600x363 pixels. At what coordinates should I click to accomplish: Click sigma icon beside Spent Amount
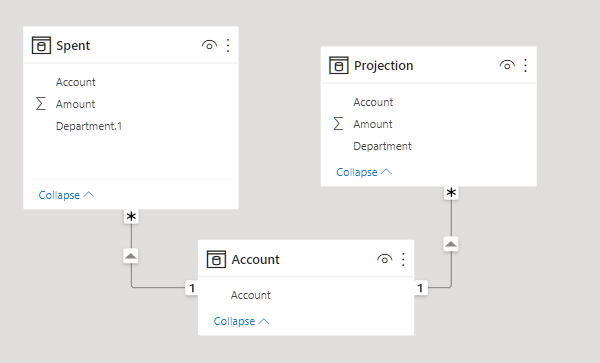click(x=41, y=104)
